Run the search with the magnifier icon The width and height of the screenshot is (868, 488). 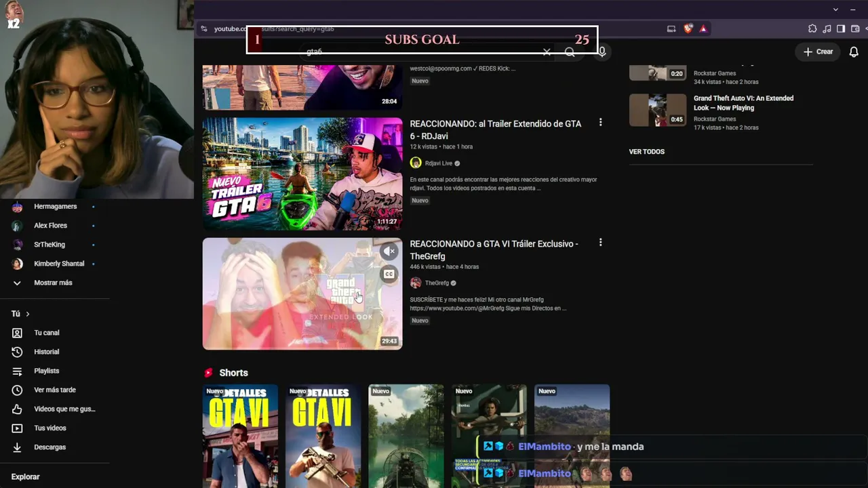[570, 52]
